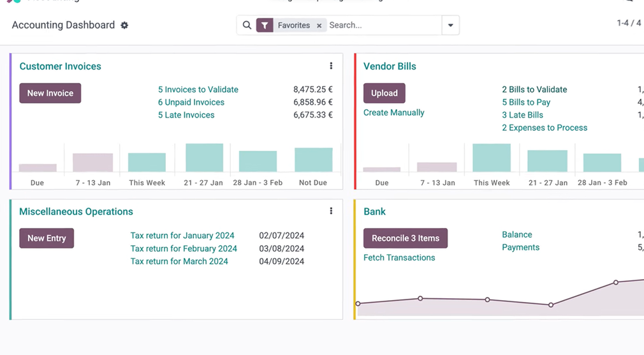Open 2 Expenses to Process link
644x355 pixels.
click(545, 128)
